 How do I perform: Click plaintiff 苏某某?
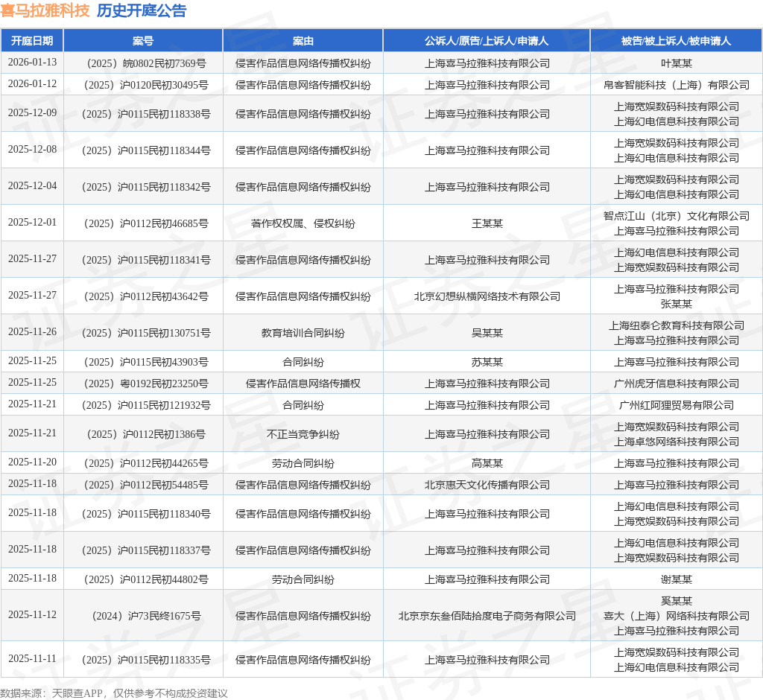click(487, 363)
